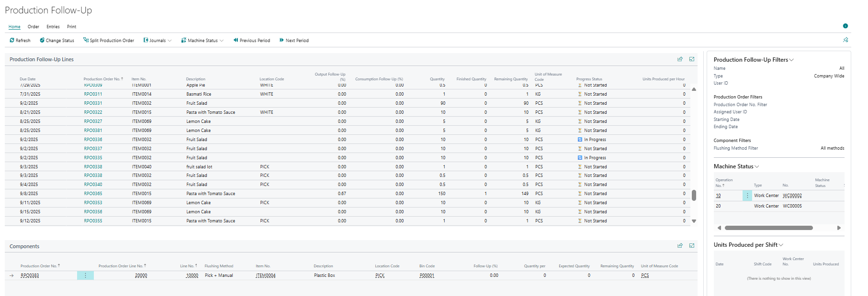Expand the Components part to full view

click(692, 246)
